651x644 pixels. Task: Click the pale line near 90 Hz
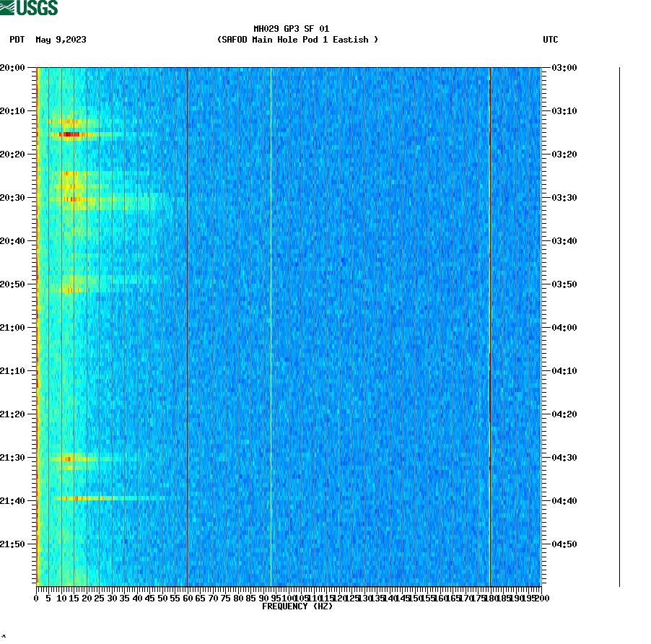tap(270, 325)
